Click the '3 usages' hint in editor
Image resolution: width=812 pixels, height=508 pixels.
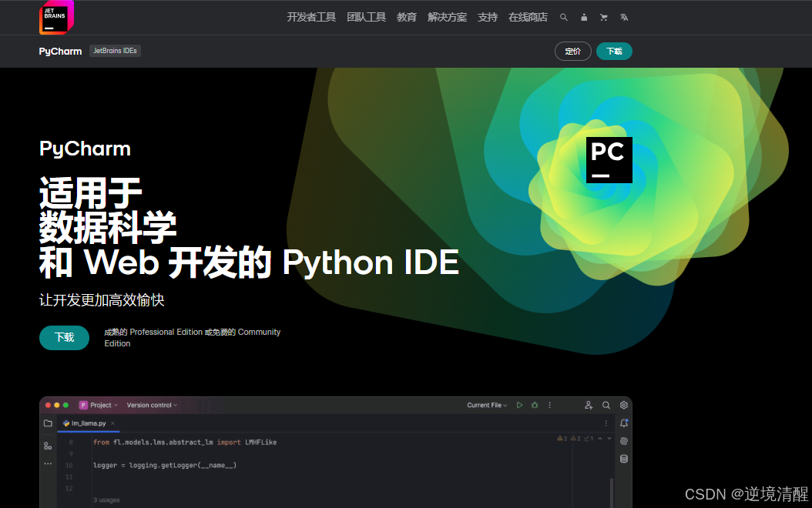click(x=106, y=500)
